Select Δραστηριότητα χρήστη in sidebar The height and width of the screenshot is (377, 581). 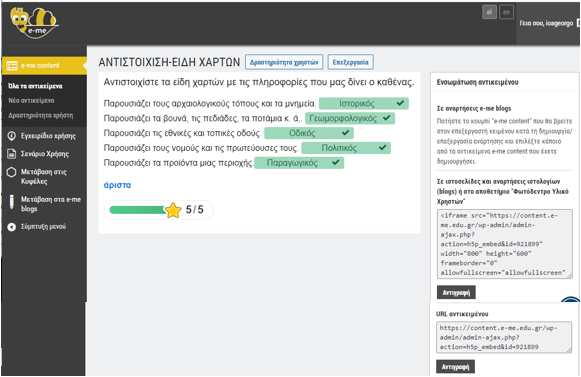(x=40, y=115)
